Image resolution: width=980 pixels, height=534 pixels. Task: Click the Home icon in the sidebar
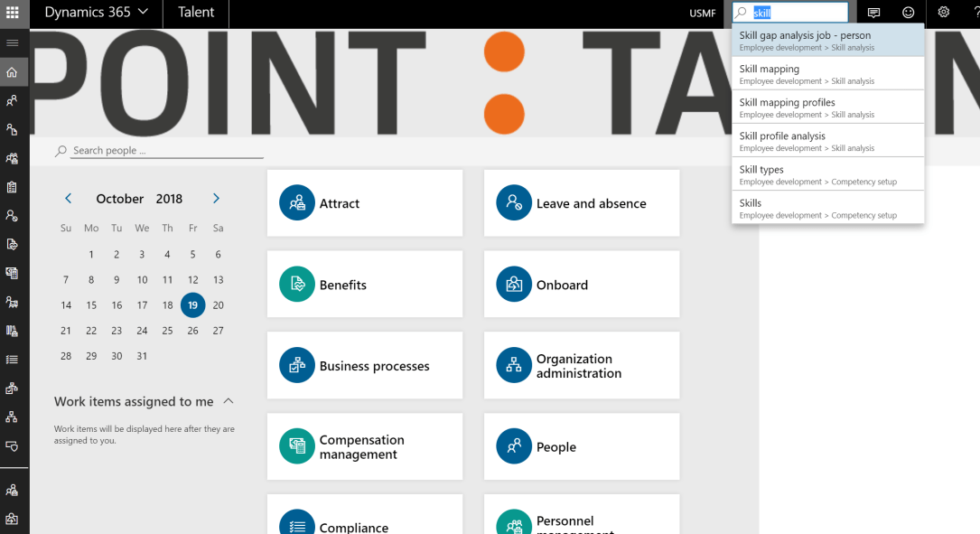pos(13,72)
